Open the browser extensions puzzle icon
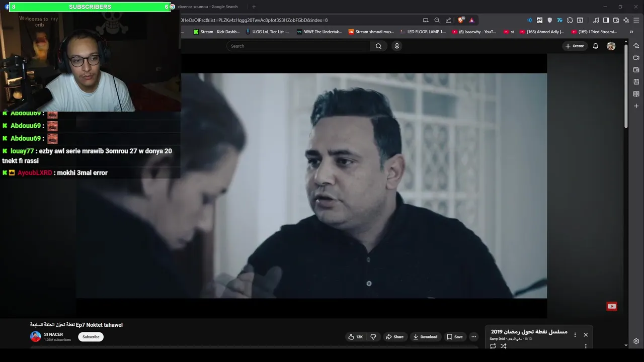The height and width of the screenshot is (362, 644). click(570, 20)
